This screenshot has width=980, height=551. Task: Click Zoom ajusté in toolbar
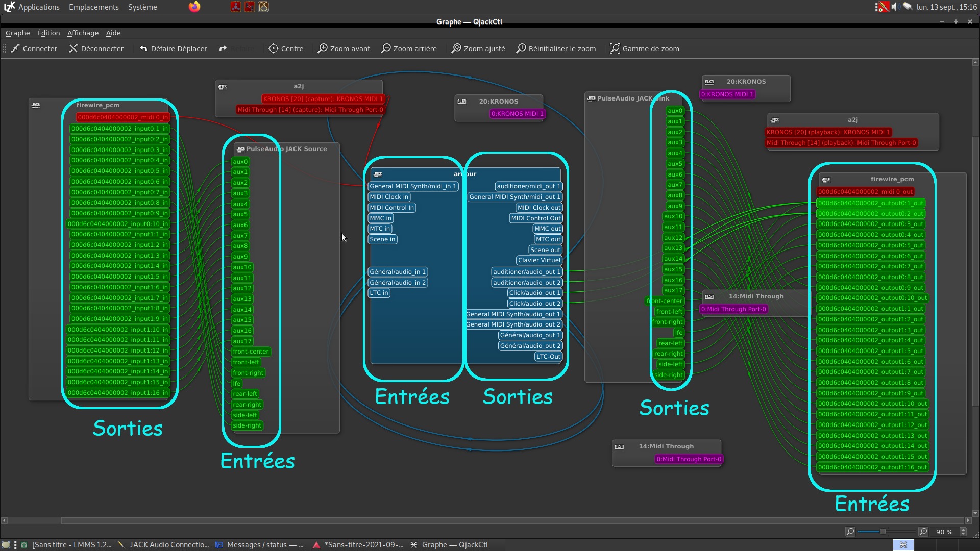[478, 48]
